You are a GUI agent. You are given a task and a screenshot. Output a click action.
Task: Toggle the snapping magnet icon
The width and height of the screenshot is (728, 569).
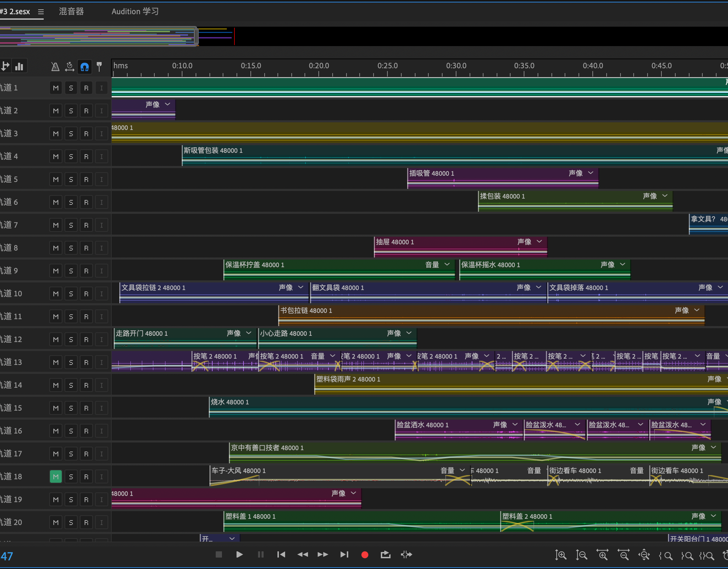84,67
